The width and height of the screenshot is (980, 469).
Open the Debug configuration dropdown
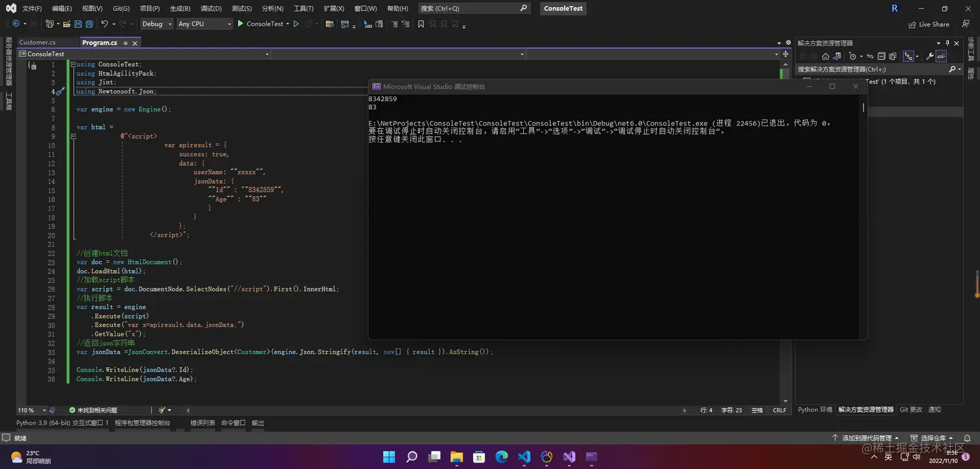point(157,24)
